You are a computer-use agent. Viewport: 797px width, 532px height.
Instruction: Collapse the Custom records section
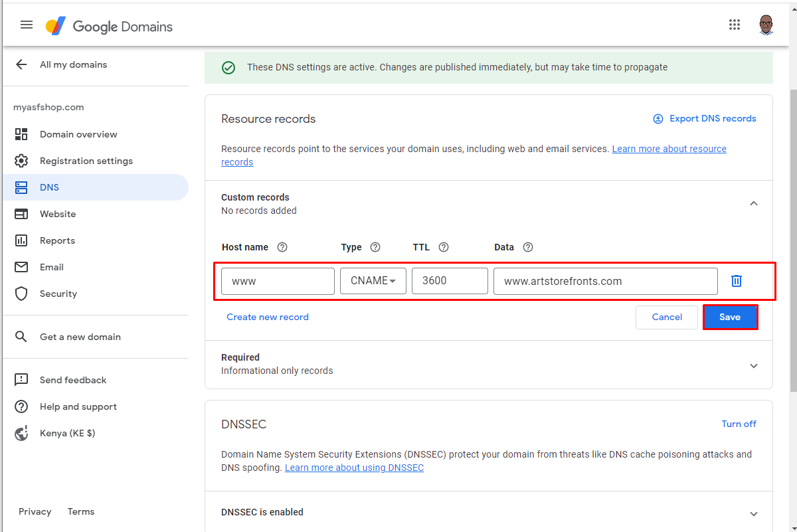click(x=753, y=203)
